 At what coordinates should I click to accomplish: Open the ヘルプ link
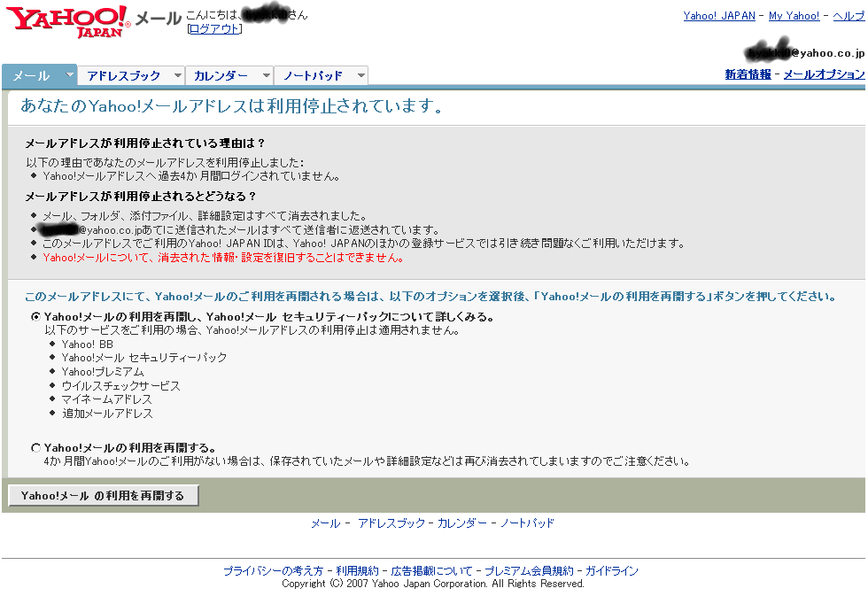click(x=849, y=16)
